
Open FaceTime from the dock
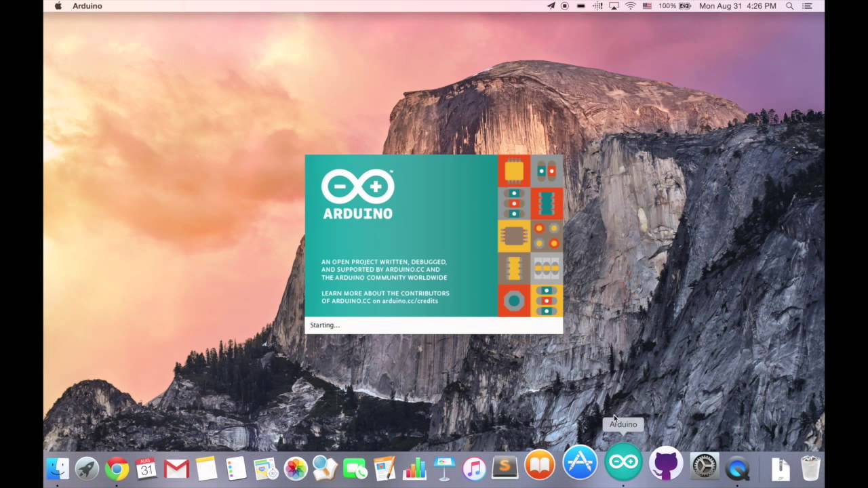click(x=355, y=468)
